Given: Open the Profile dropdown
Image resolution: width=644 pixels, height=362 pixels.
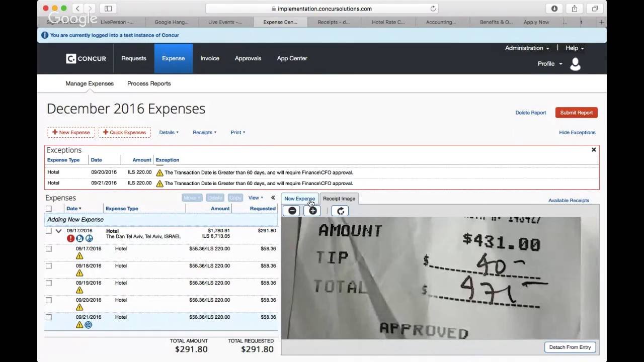Looking at the screenshot, I should coord(550,64).
